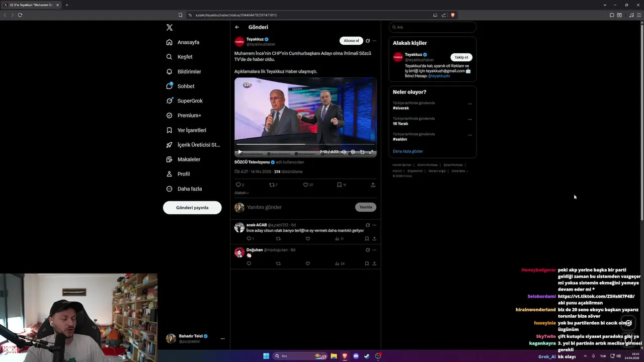Open the #siverek trending topic
The width and height of the screenshot is (644, 362).
[x=401, y=108]
